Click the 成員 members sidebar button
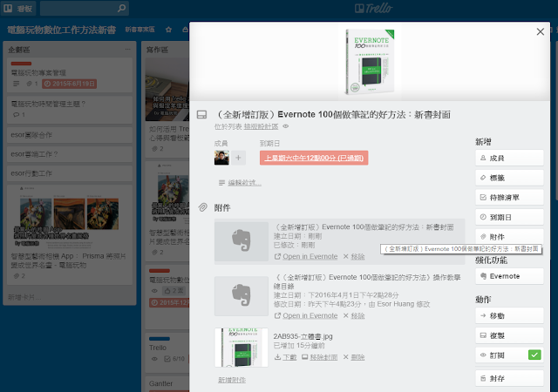Viewport: 558px width, 392px height. pos(509,158)
